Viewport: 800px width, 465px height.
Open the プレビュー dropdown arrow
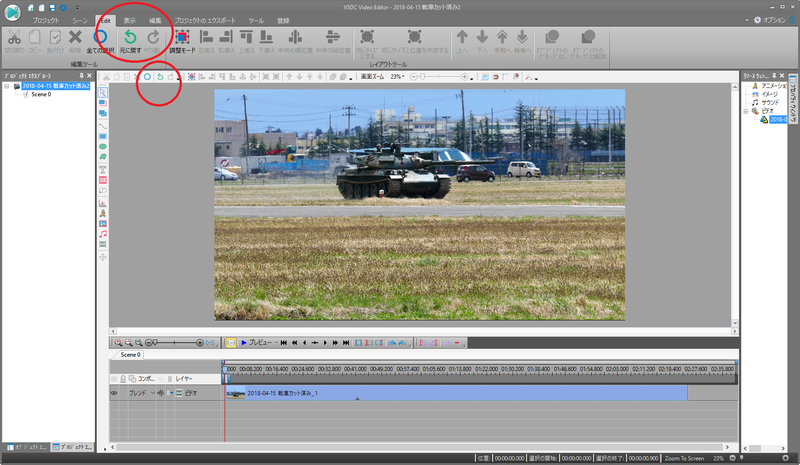[x=276, y=343]
